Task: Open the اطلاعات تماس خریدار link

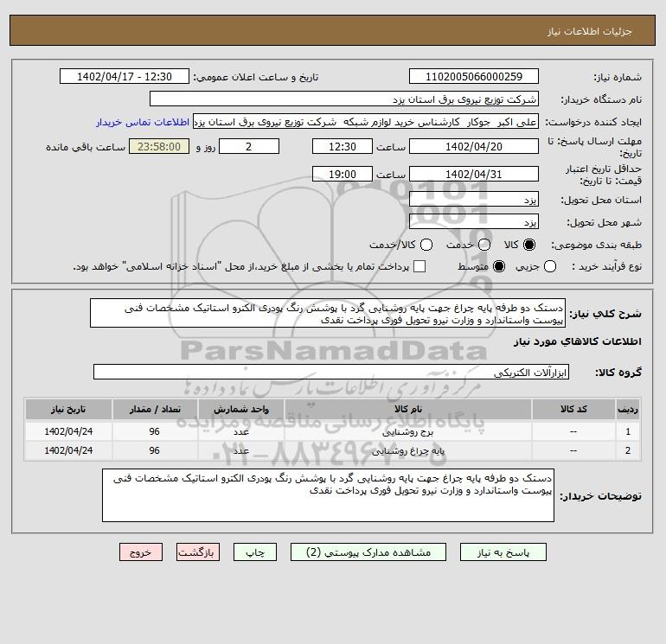Action: pyautogui.click(x=143, y=122)
